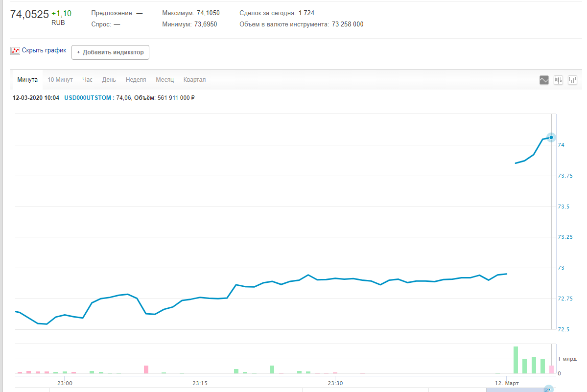This screenshot has width=587, height=392.
Task: Click the Сделок за сегодня value 1 724
Action: click(x=306, y=13)
